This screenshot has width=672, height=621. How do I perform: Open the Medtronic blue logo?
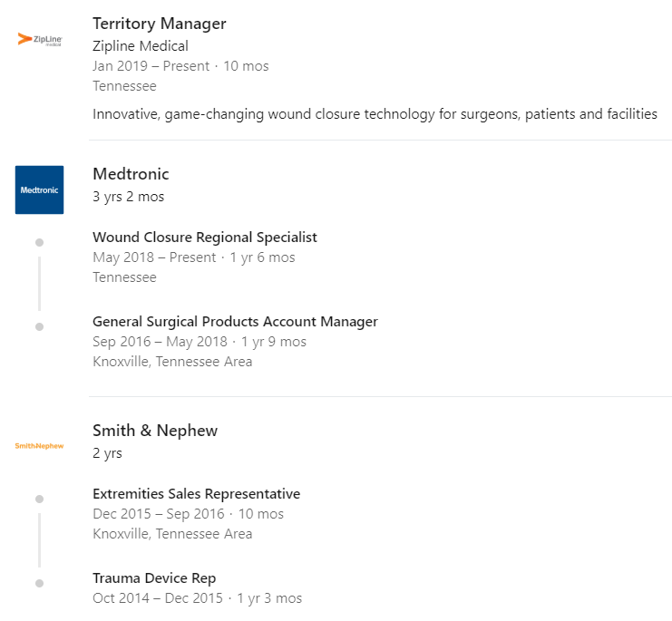coord(39,189)
